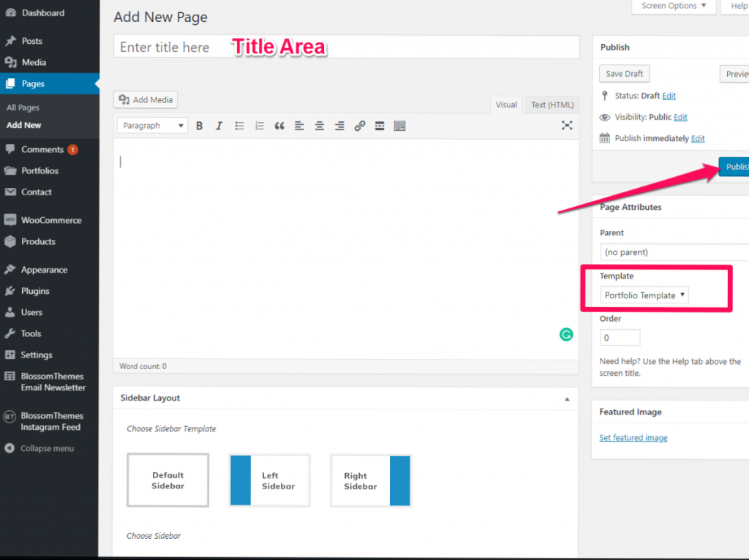Select the Left Sidebar layout
The width and height of the screenshot is (749, 560).
(x=269, y=480)
